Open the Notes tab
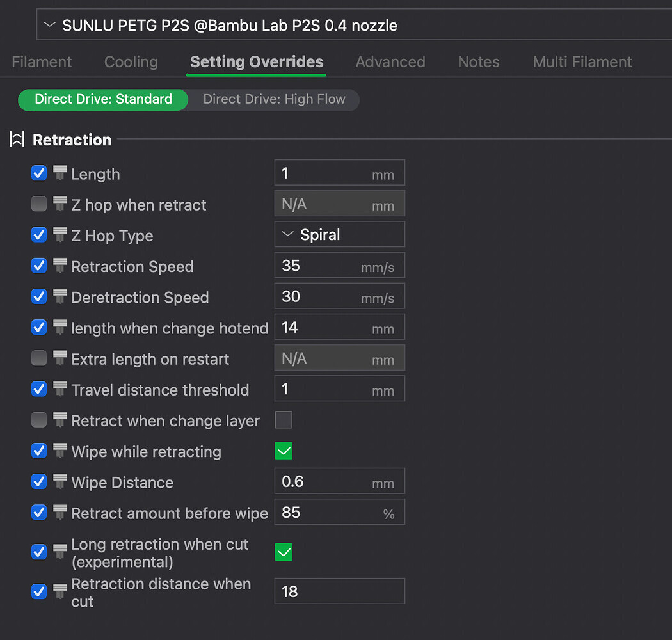 [479, 62]
